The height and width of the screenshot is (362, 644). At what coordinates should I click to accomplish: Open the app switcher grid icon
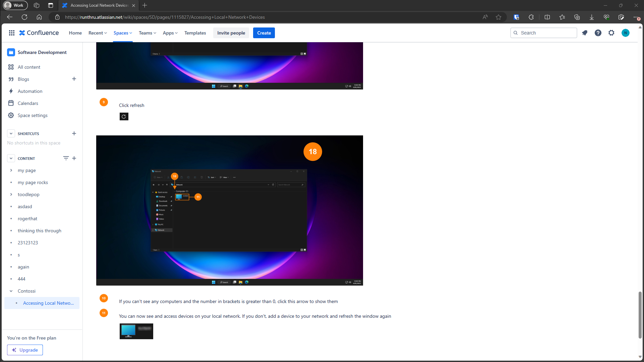point(12,33)
